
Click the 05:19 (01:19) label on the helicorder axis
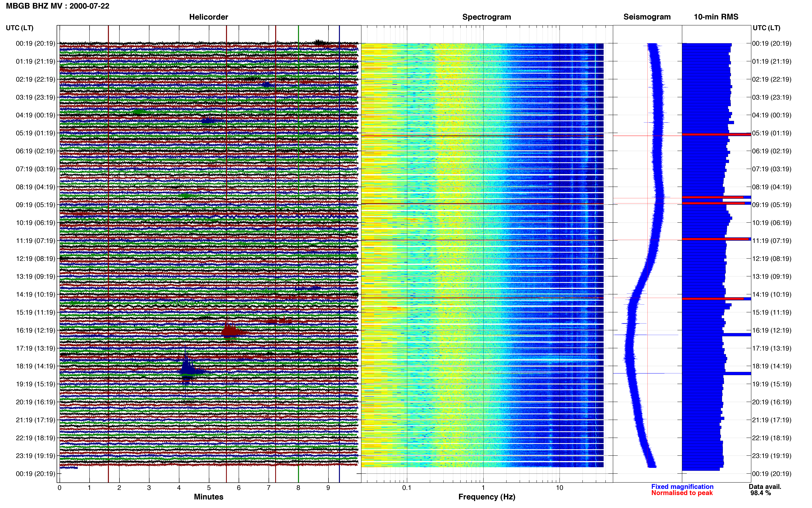point(36,133)
